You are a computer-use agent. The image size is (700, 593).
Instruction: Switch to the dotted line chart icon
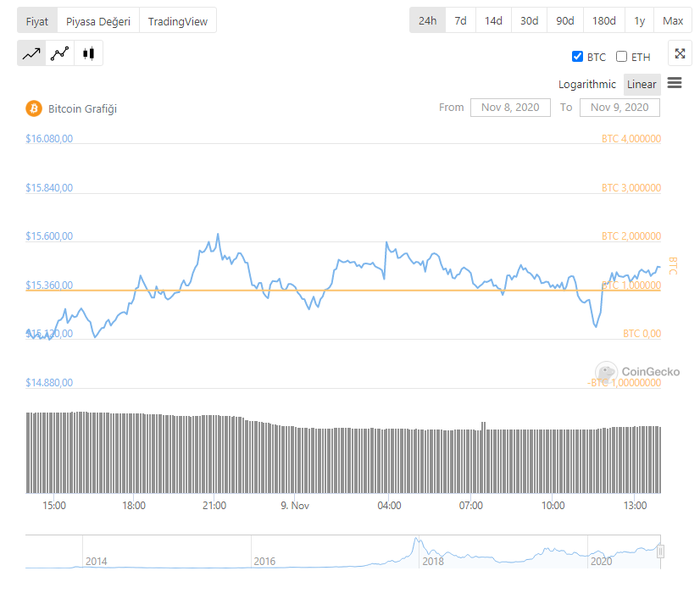59,54
